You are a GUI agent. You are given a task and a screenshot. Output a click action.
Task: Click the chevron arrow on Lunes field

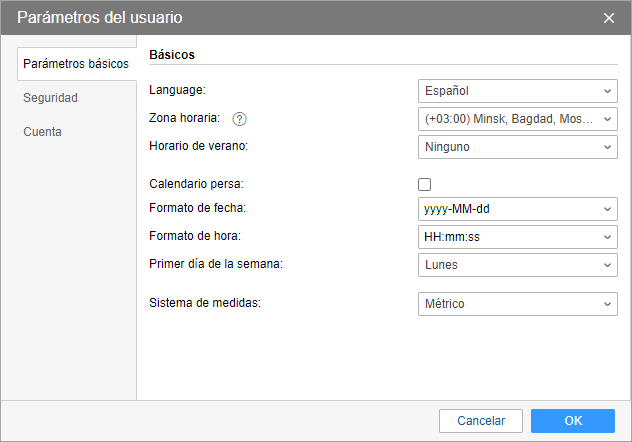608,265
